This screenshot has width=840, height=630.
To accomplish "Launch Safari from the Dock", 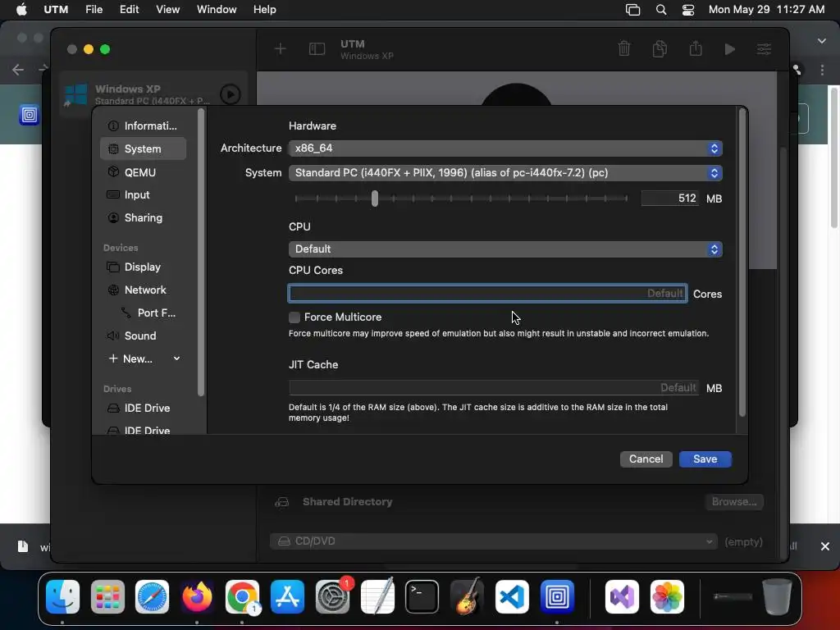I will pos(152,596).
